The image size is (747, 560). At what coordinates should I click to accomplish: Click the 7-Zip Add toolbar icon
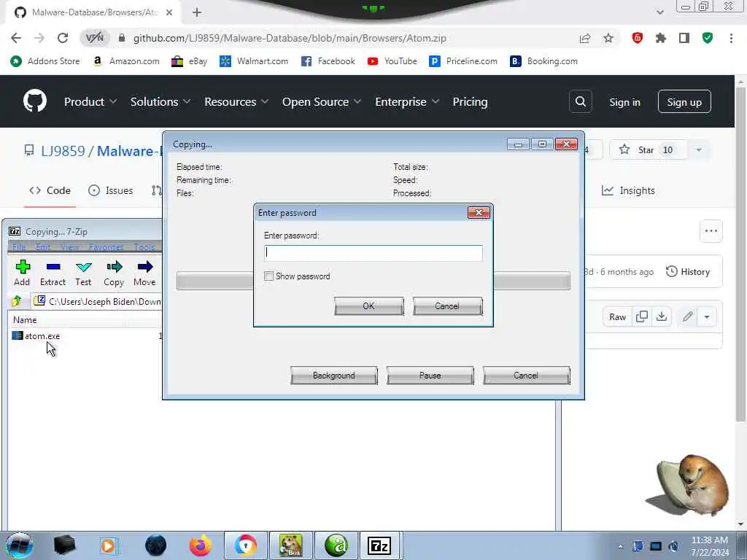22,273
